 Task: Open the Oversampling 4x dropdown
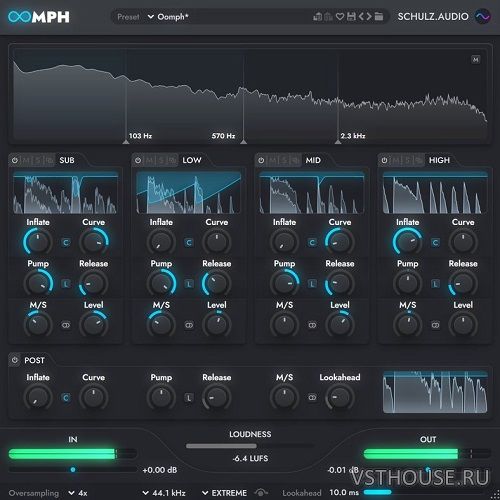78,493
